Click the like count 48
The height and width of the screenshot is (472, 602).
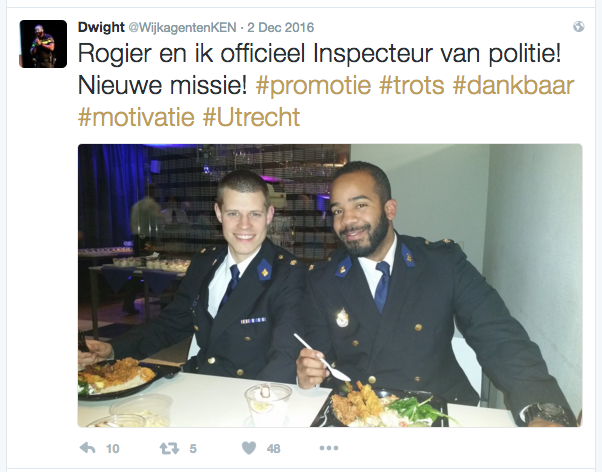tap(273, 449)
